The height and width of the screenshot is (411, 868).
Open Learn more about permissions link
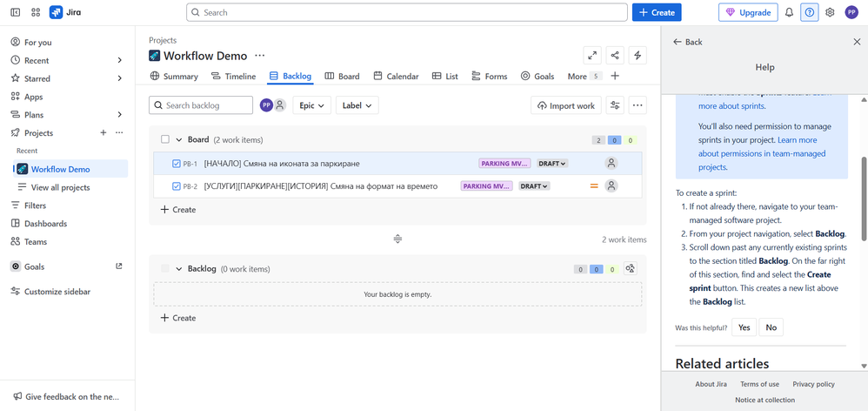click(762, 153)
